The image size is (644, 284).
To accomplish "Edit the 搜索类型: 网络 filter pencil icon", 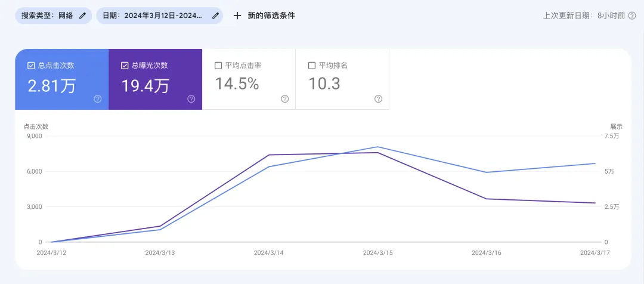I will [x=82, y=16].
